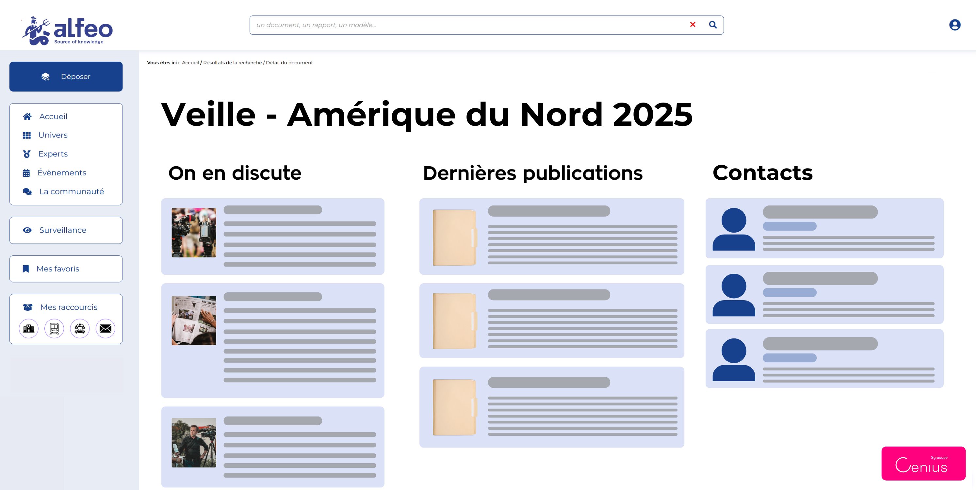The width and height of the screenshot is (980, 490).
Task: Select Experts in the sidebar
Action: pyautogui.click(x=53, y=154)
